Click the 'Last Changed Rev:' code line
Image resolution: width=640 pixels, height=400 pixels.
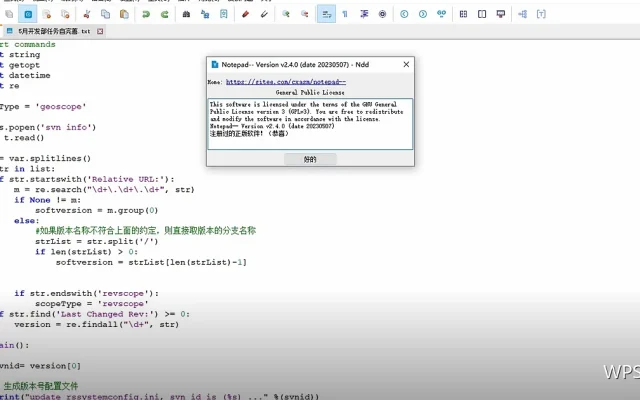(x=95, y=314)
